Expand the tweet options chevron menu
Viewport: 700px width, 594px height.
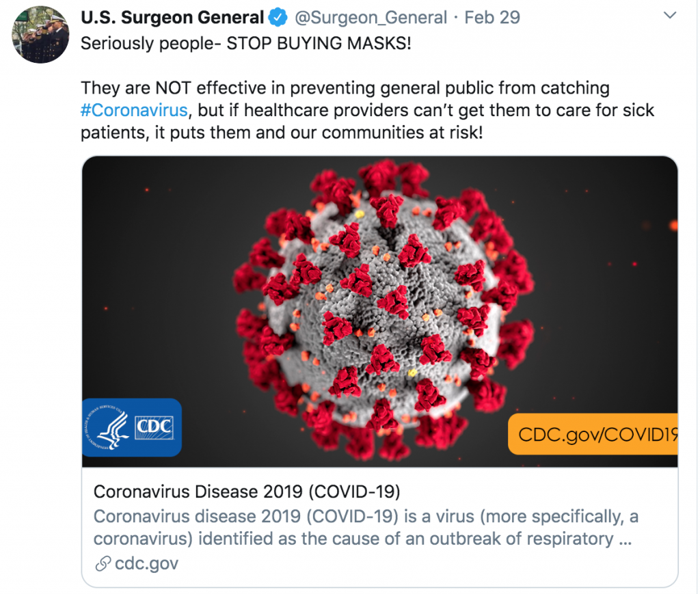[671, 15]
